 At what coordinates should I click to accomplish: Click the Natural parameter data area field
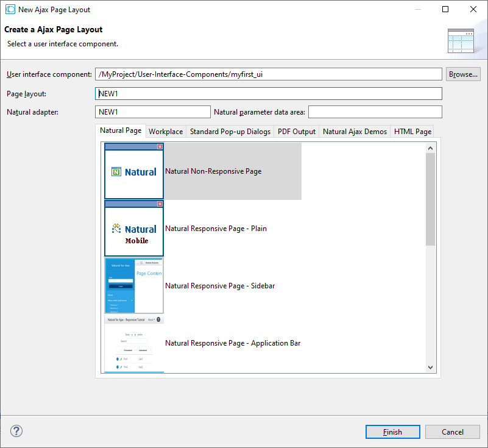[375, 112]
